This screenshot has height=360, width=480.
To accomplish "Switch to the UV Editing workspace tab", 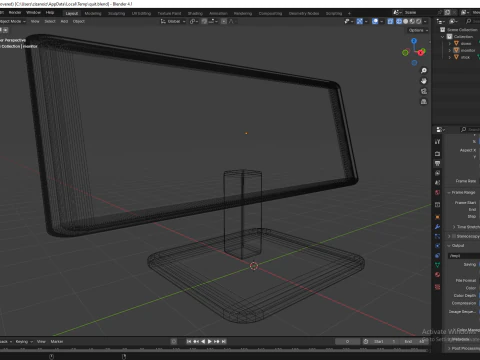I will (x=141, y=13).
